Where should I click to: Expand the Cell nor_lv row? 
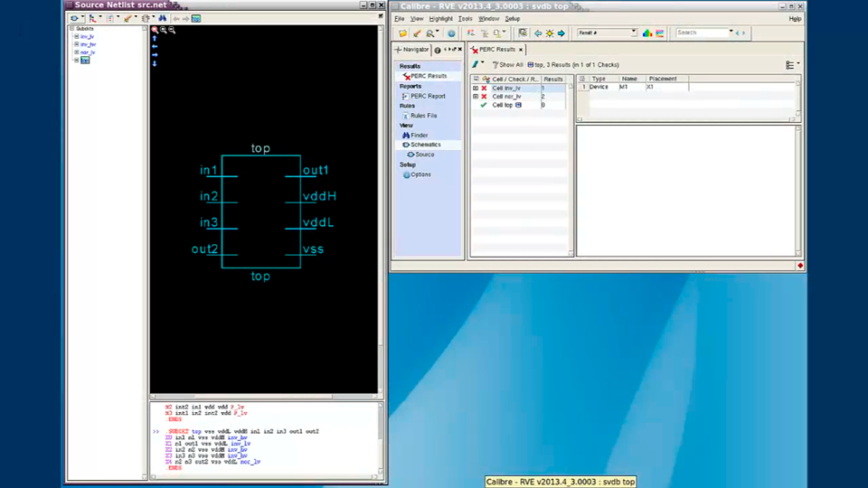(476, 97)
